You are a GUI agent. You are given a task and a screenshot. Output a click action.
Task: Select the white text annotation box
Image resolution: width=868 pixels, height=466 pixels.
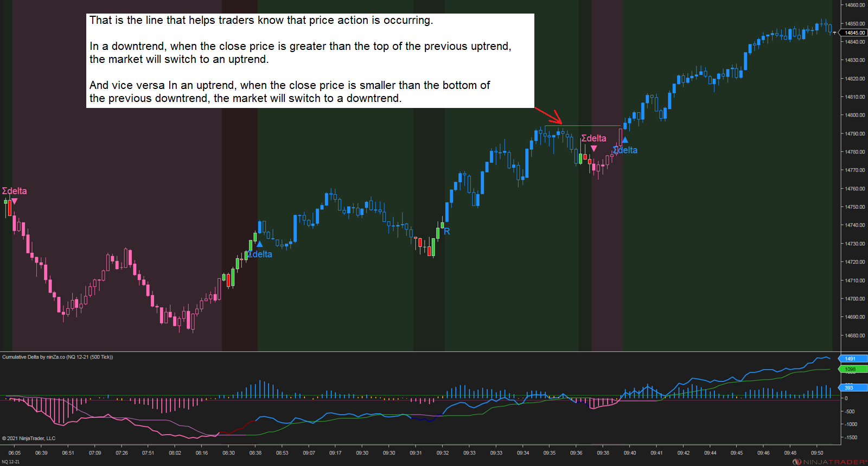point(310,60)
